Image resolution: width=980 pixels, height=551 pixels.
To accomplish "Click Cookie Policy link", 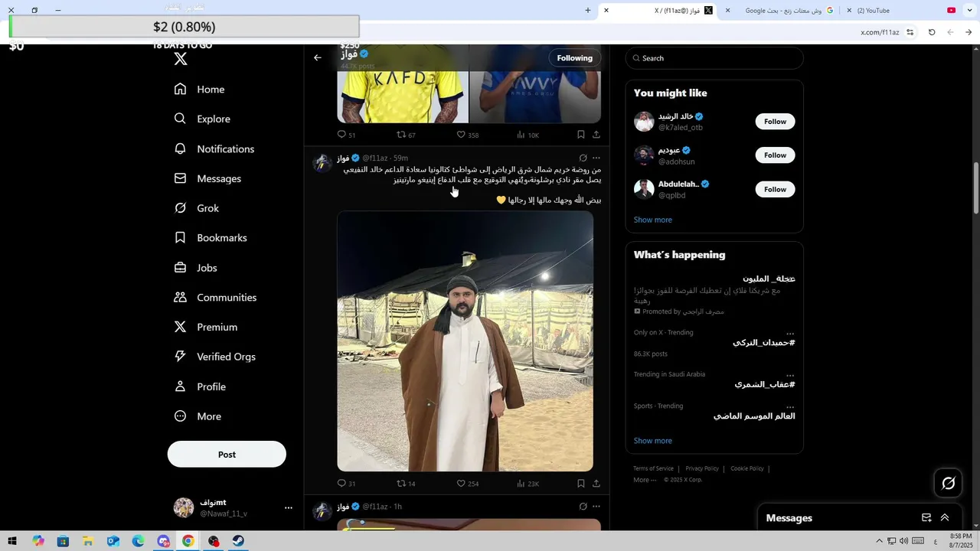I will 747,468.
